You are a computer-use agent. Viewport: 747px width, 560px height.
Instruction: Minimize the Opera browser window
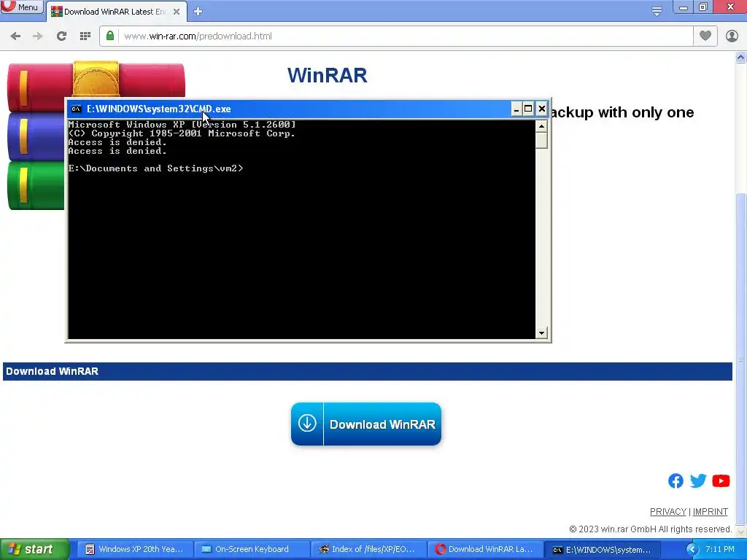click(683, 7)
